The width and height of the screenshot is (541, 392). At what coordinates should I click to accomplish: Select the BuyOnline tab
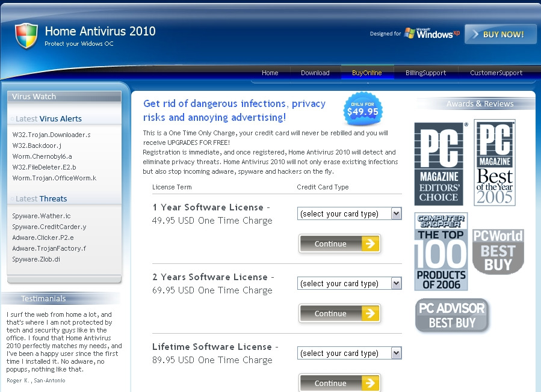tap(367, 73)
